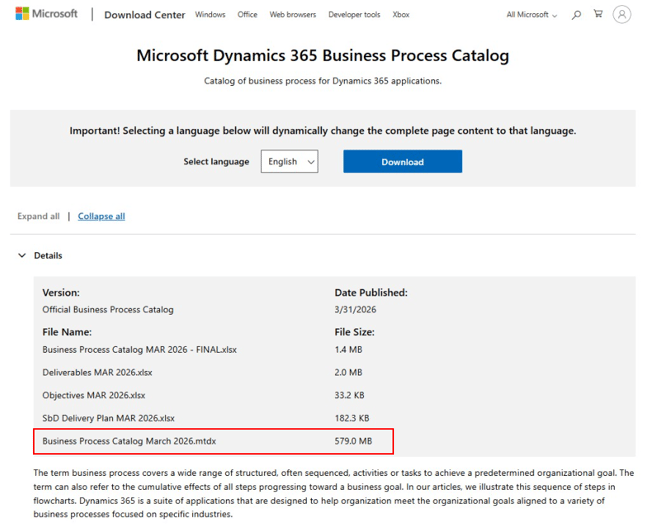This screenshot has height=525, width=650.
Task: Open the Developer tools navigation item
Action: coord(354,15)
